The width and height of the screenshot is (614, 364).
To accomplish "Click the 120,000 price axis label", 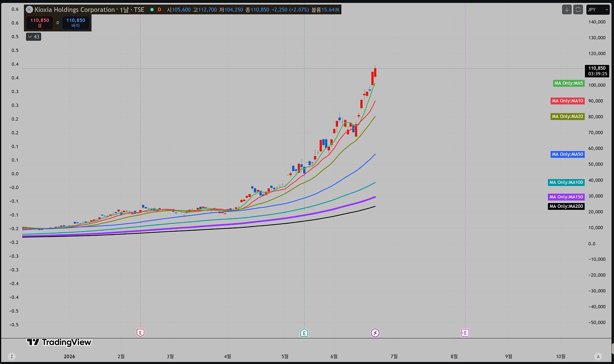I will [x=597, y=53].
